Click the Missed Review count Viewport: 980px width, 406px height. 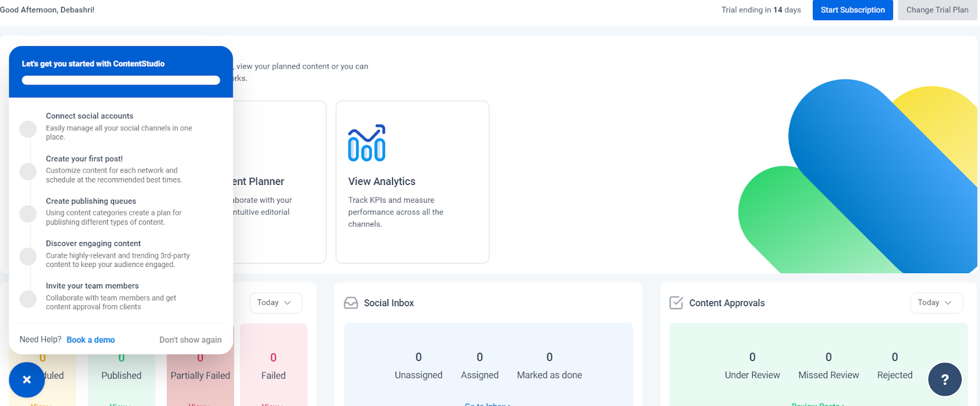(829, 357)
